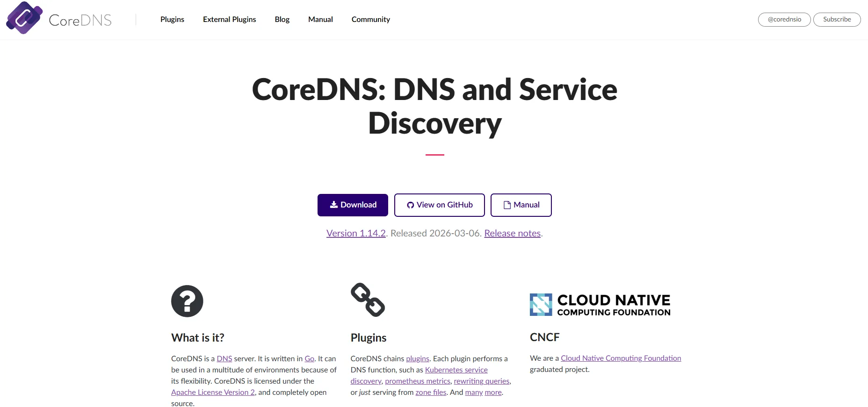Screen dimensions: 868x407
Task: Go to the Blog page
Action: point(282,19)
